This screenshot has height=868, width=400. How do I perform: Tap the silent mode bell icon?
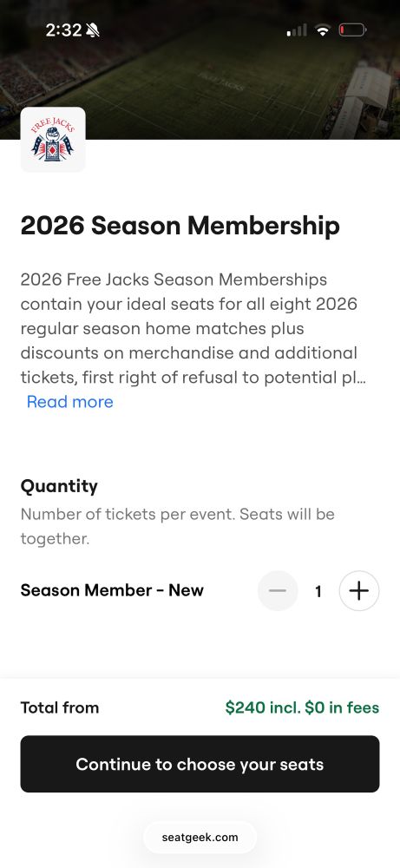pos(93,30)
